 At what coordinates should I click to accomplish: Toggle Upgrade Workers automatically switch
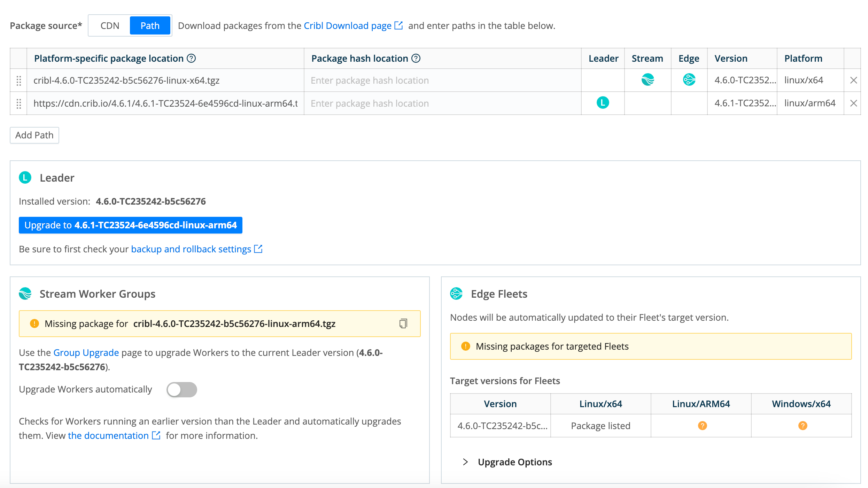182,390
